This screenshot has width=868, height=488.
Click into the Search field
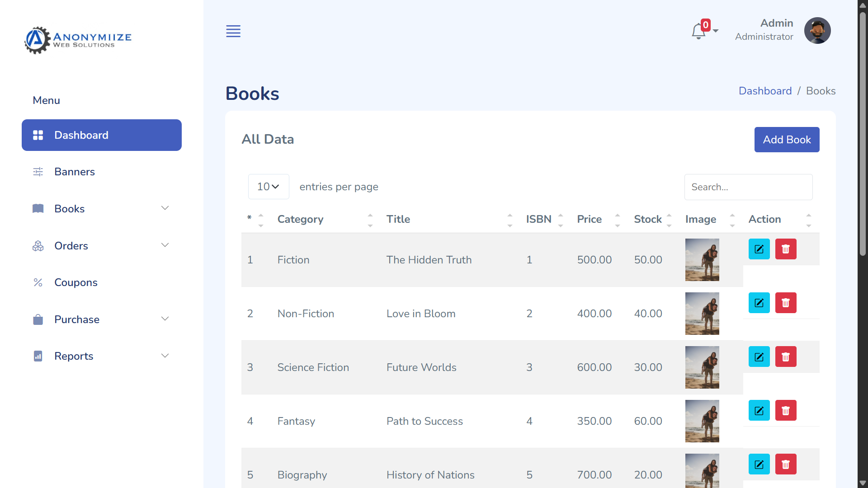(748, 187)
